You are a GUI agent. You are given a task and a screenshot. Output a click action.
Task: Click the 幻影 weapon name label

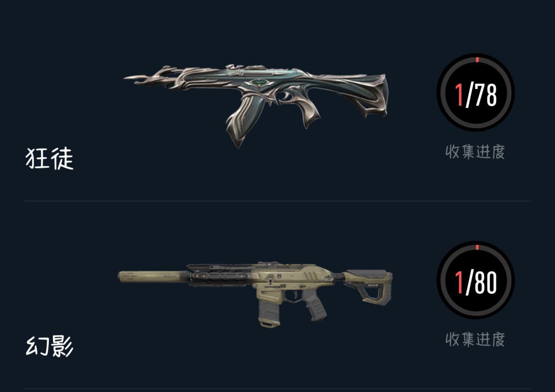click(49, 346)
